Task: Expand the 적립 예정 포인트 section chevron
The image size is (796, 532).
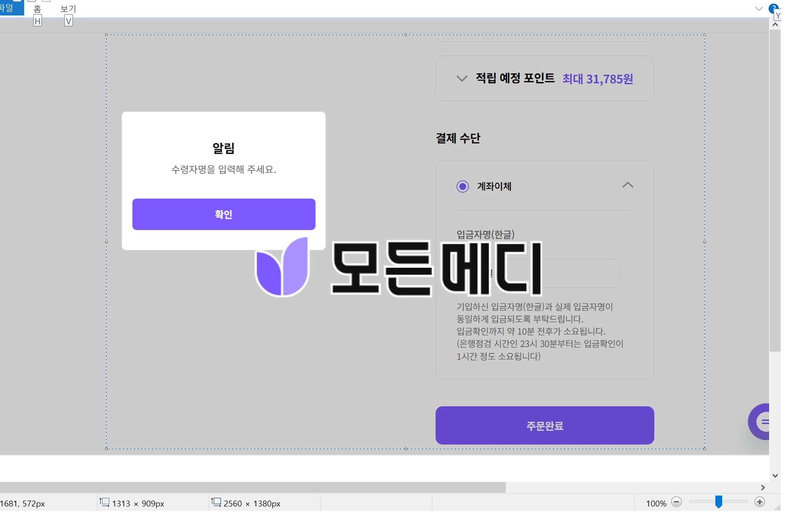Action: tap(462, 78)
